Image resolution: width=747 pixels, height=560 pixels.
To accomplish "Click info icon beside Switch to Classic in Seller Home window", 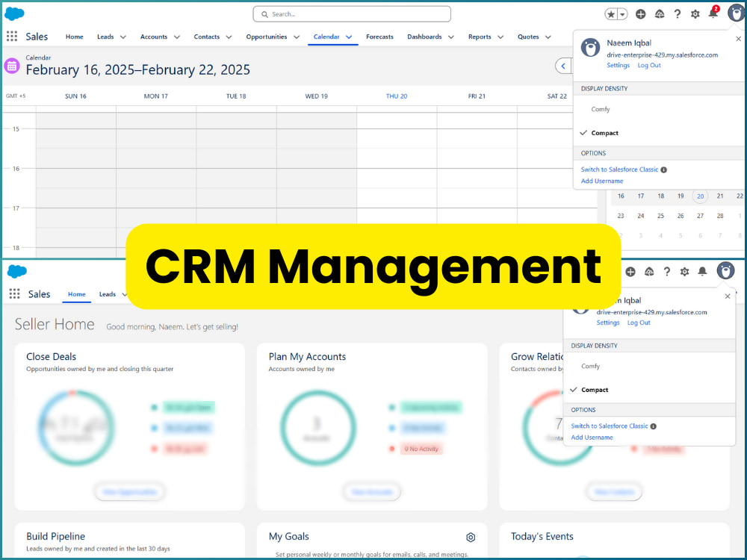I will click(x=653, y=426).
